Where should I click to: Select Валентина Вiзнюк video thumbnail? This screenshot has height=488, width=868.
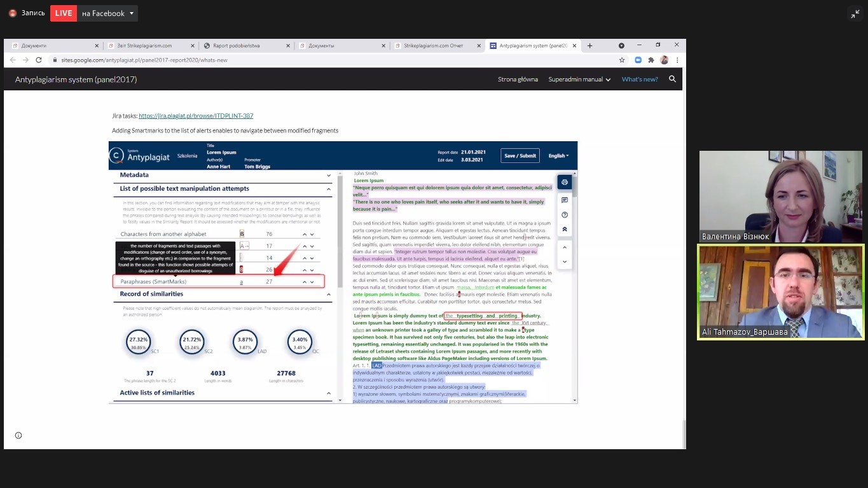[x=780, y=197]
